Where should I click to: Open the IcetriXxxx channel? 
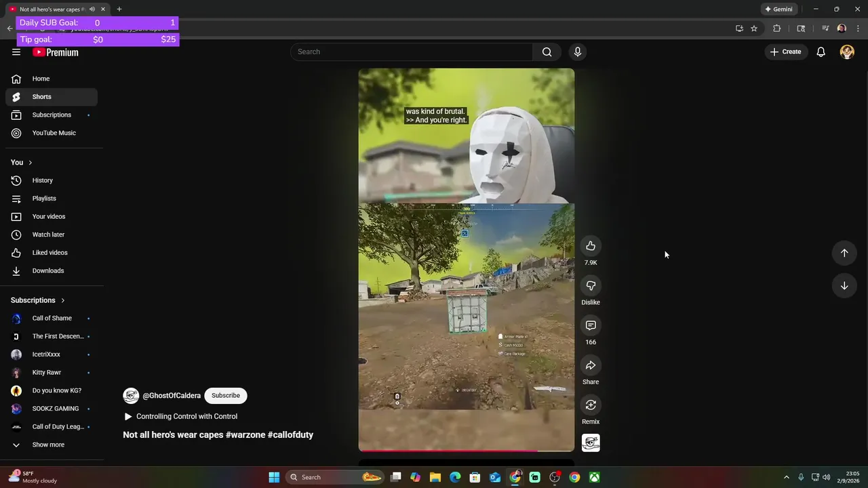[x=52, y=354]
